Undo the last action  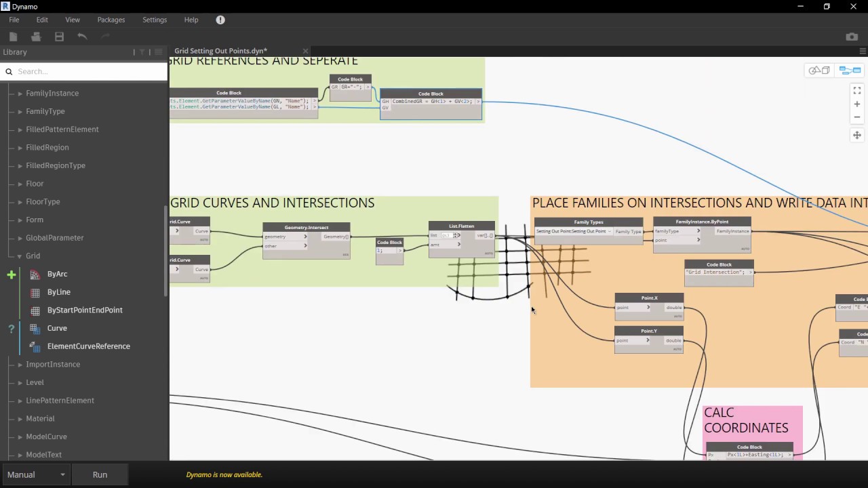[82, 37]
